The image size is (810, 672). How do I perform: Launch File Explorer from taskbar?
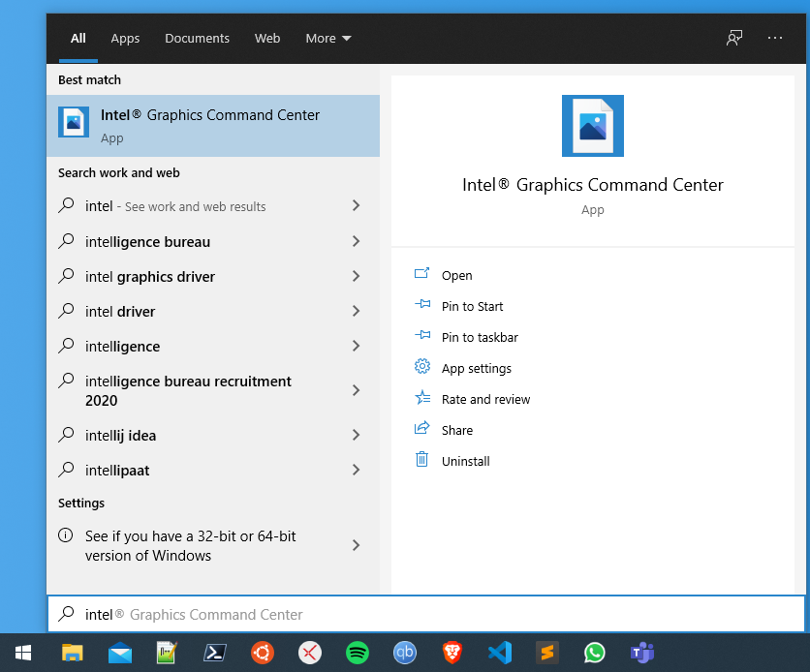tap(73, 653)
